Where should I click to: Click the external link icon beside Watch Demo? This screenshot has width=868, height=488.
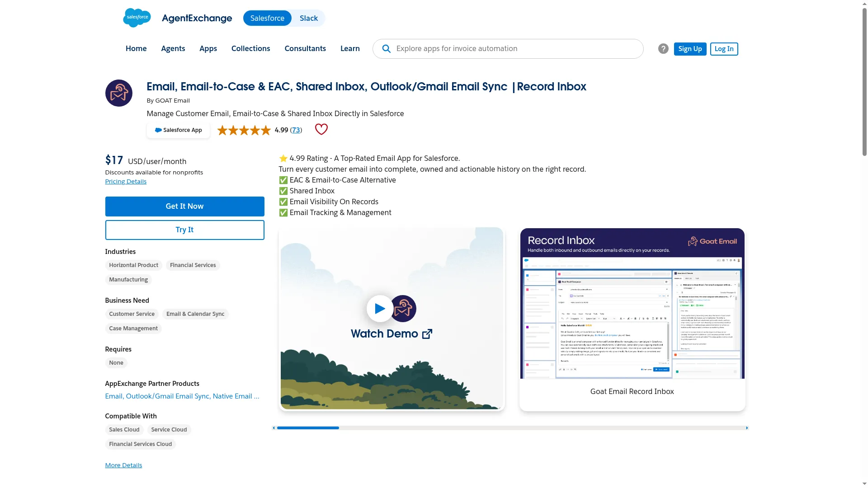tap(427, 334)
